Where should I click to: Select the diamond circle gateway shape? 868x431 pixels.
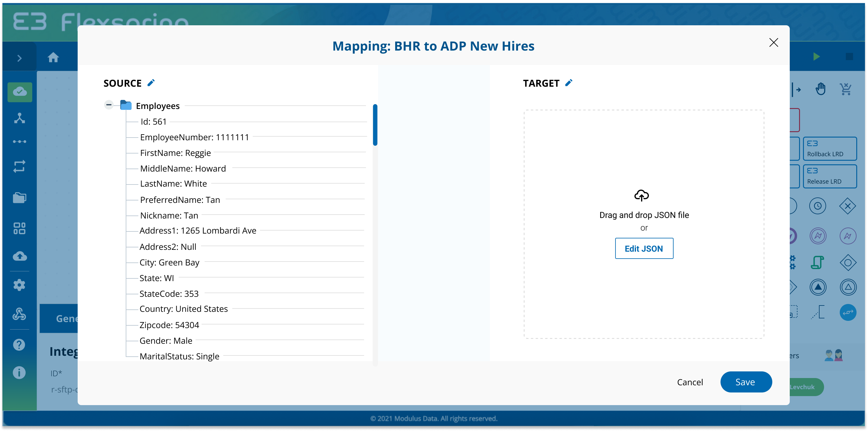pos(848,262)
